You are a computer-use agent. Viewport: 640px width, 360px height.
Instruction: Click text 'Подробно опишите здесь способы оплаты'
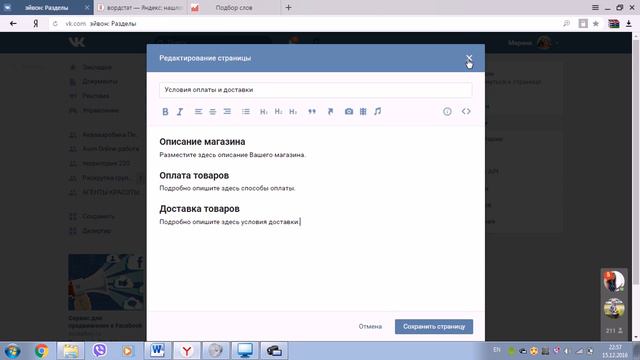click(227, 189)
